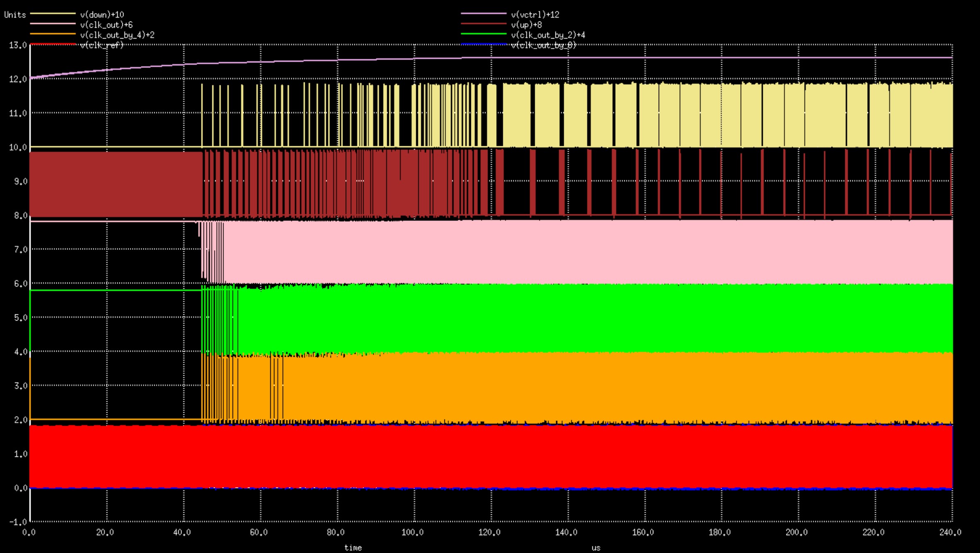Image resolution: width=980 pixels, height=553 pixels.
Task: Click the 0.0 tick on the time axis
Action: point(29,532)
